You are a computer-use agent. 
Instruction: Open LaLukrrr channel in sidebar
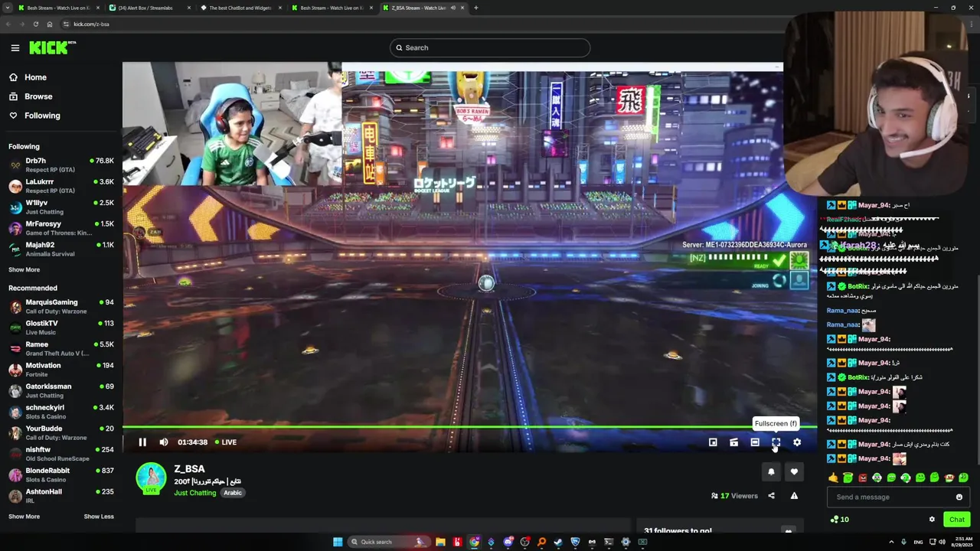[x=61, y=186]
